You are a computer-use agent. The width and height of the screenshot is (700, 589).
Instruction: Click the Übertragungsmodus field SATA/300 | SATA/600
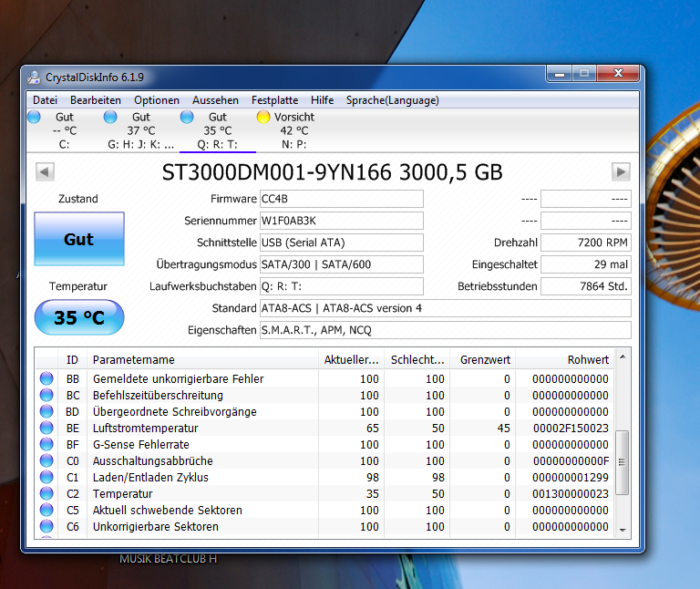342,264
